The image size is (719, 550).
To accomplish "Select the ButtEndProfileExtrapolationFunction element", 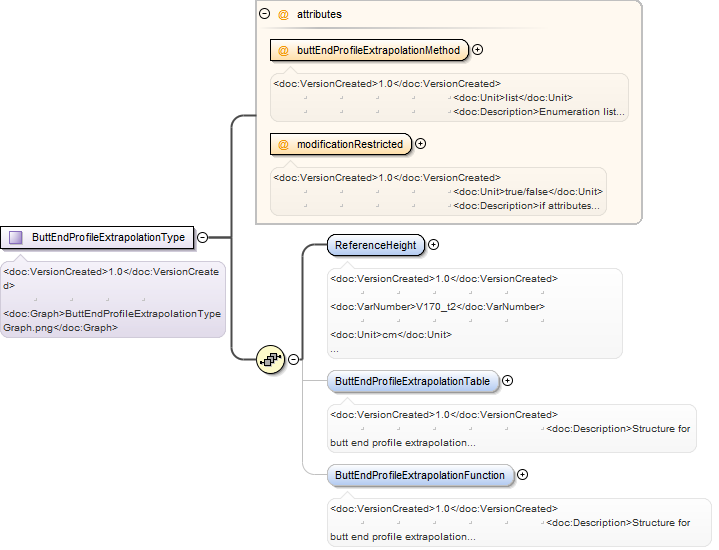I will point(420,475).
